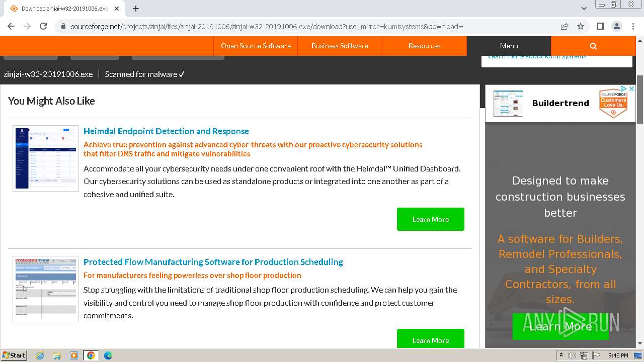Select the zinjai-w32-20191006.exe filename text
This screenshot has width=644, height=362.
click(48, 74)
